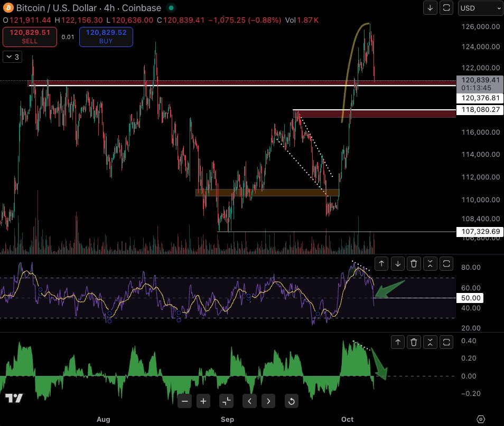
Task: Toggle maximize on the RSI pane
Action: [446, 263]
